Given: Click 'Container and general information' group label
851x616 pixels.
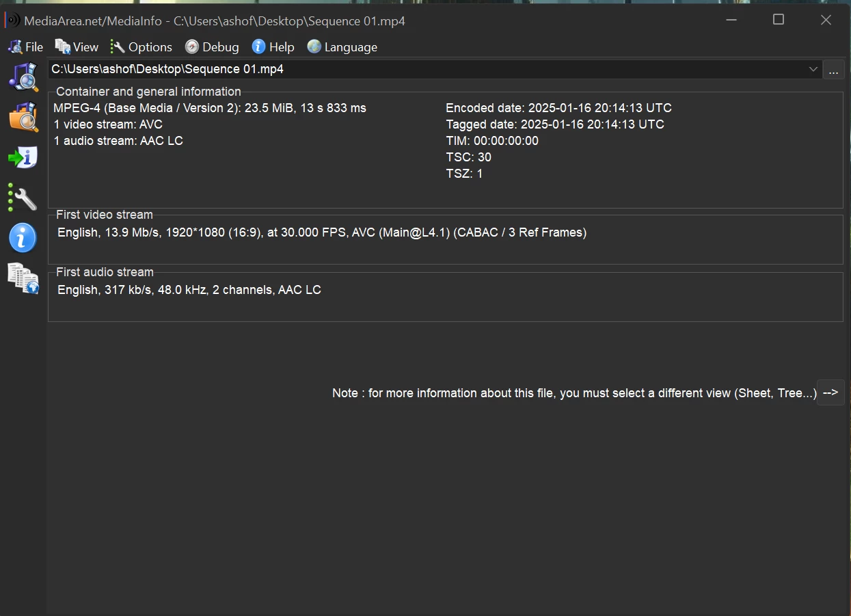Looking at the screenshot, I should 148,92.
